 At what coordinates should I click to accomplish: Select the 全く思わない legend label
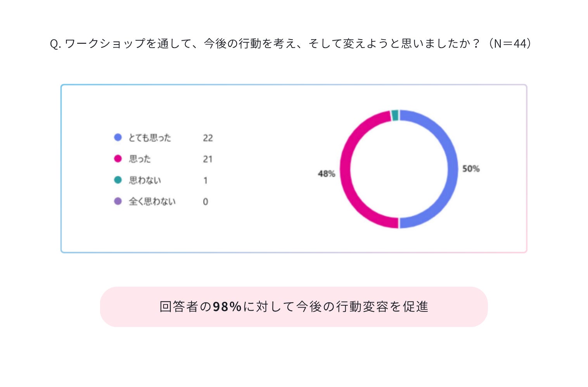152,201
